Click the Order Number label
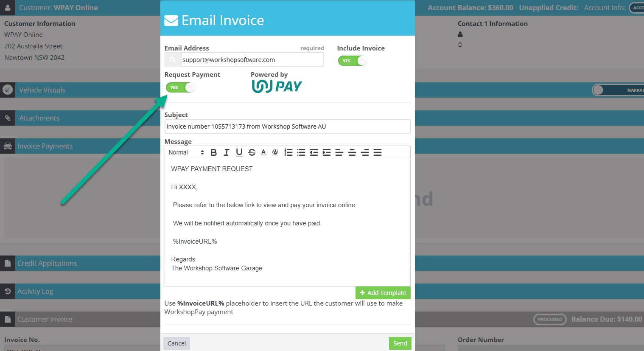Image resolution: width=644 pixels, height=351 pixels. (x=481, y=340)
